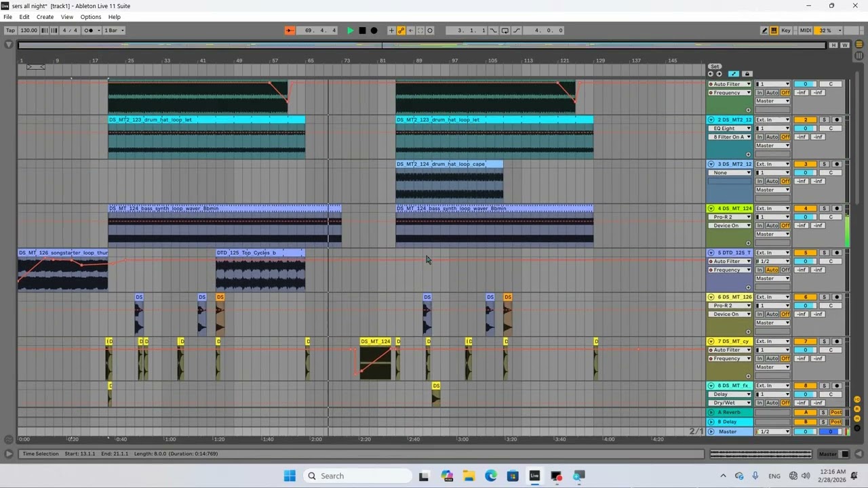Enable MIDI Map Mode
This screenshot has width=868, height=488.
[x=806, y=30]
